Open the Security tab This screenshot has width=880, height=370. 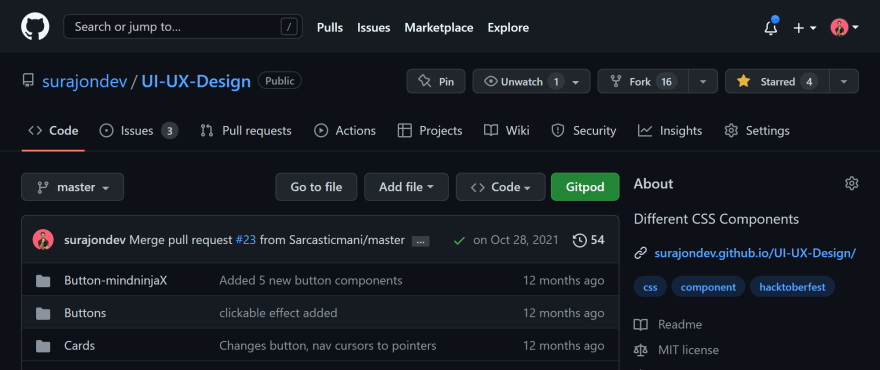click(x=584, y=131)
